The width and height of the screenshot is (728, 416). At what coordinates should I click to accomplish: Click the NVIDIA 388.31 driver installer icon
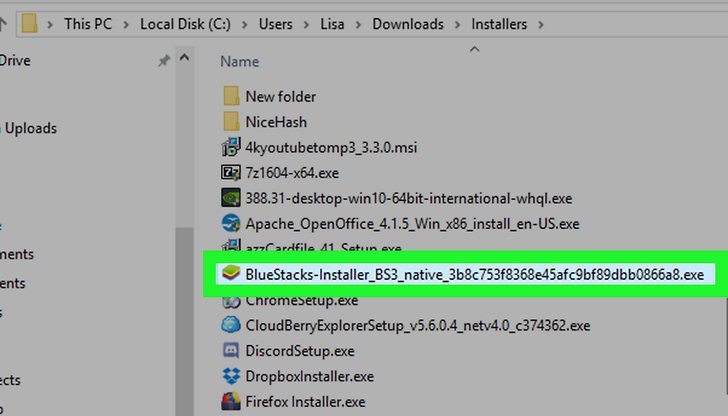pyautogui.click(x=231, y=198)
